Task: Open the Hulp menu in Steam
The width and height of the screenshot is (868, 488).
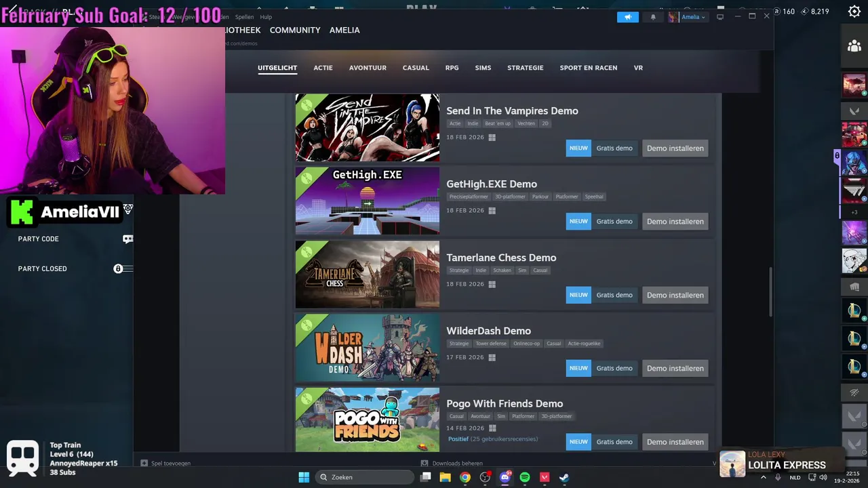Action: [x=266, y=17]
